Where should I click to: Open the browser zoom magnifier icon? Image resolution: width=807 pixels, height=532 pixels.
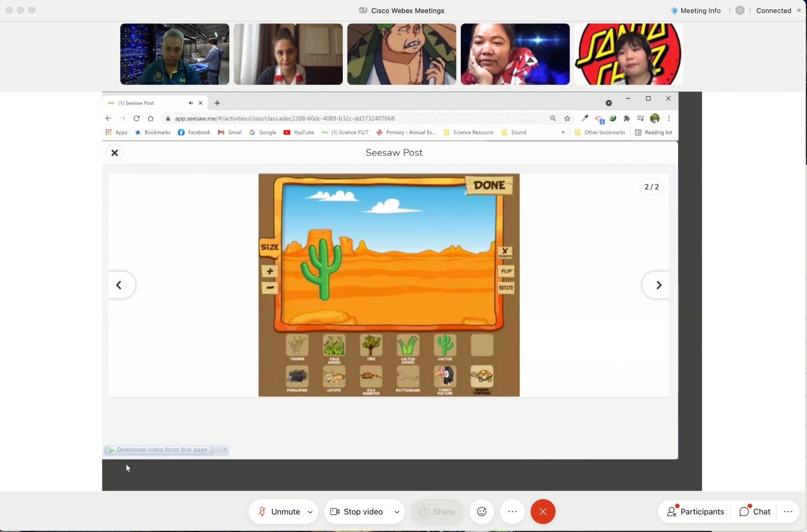(x=553, y=118)
